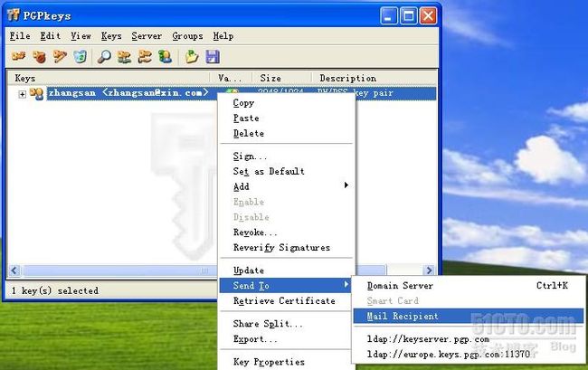
Task: Click the Va... validity column header
Action: [231, 78]
